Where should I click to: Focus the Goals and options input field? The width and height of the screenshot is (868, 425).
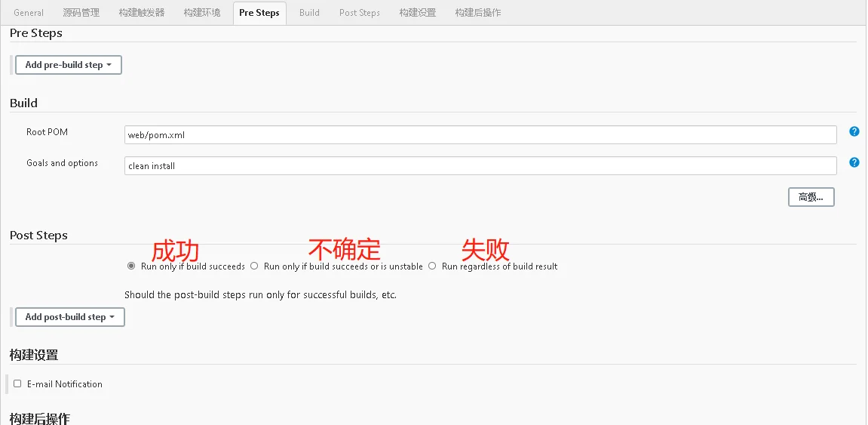480,165
